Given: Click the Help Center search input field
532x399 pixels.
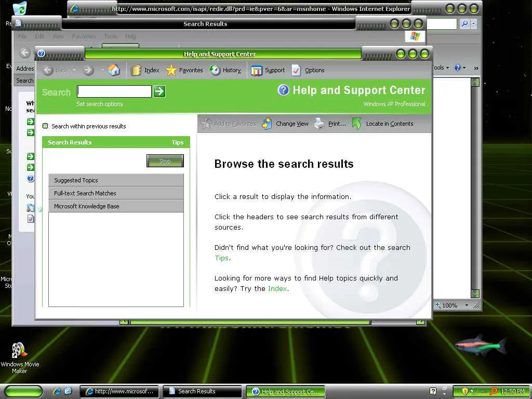Looking at the screenshot, I should (x=114, y=91).
